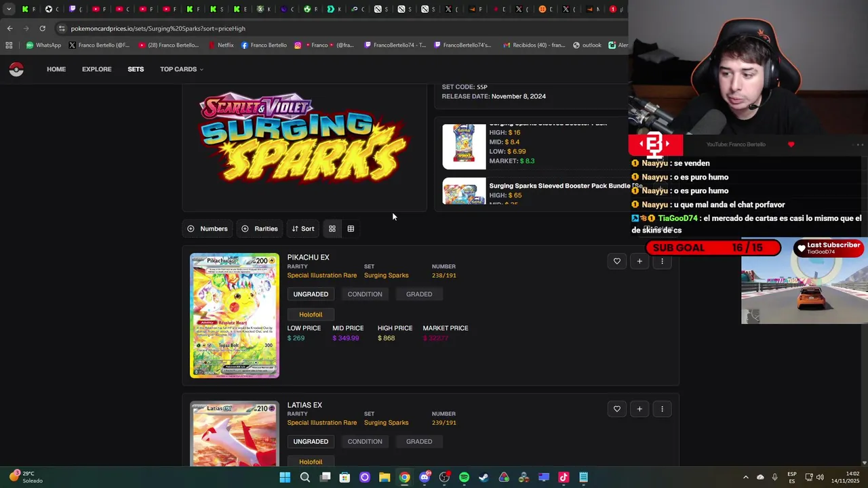
Task: Go back in browser history
Action: [x=9, y=28]
